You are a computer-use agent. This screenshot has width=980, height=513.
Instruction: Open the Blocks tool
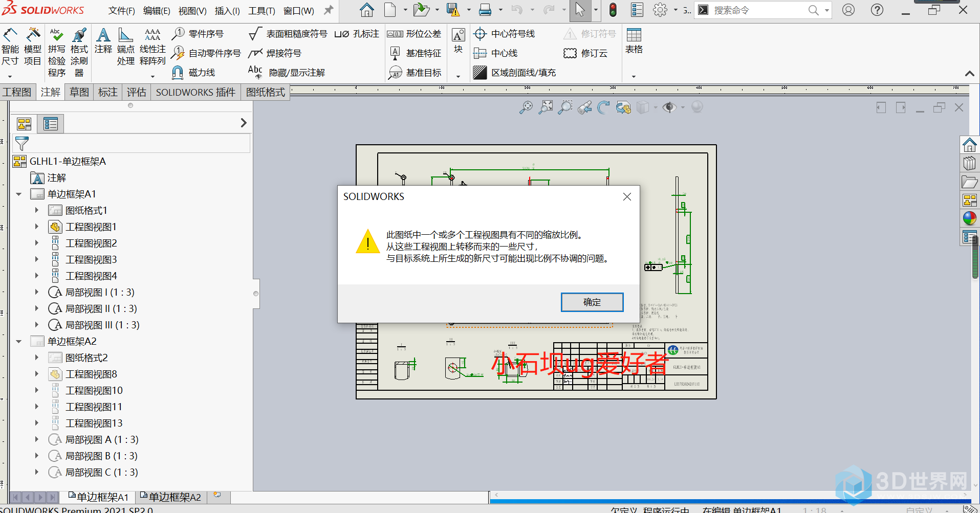[458, 41]
